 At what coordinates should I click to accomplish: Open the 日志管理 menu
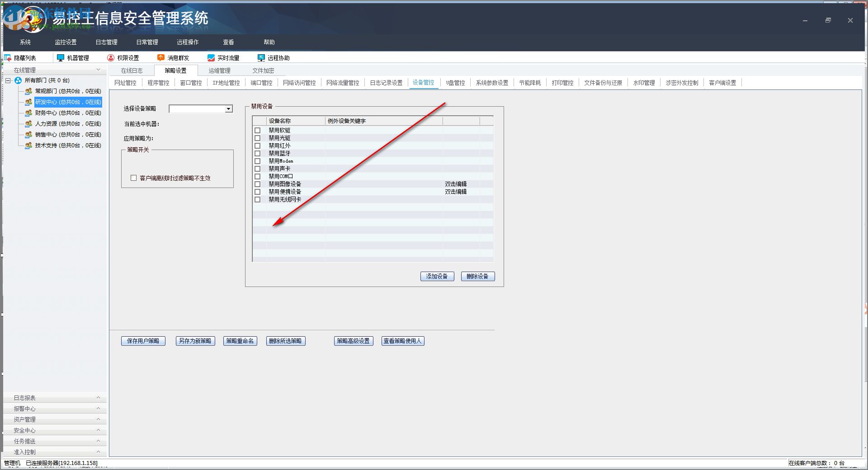pyautogui.click(x=107, y=42)
